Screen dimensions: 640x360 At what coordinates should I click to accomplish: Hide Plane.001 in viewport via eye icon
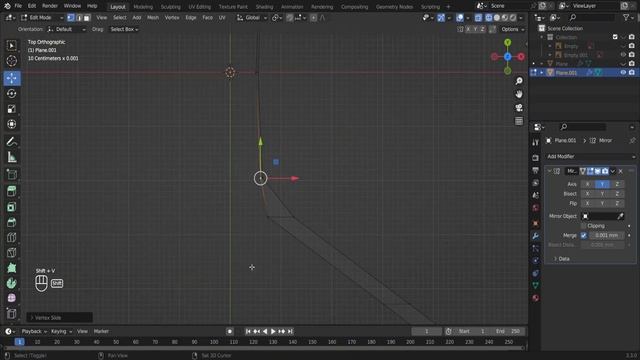coord(623,72)
